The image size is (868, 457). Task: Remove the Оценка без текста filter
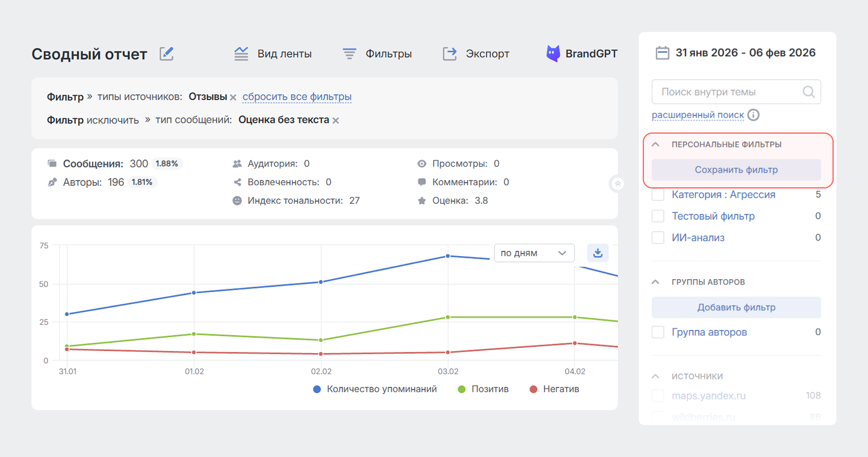pyautogui.click(x=336, y=121)
